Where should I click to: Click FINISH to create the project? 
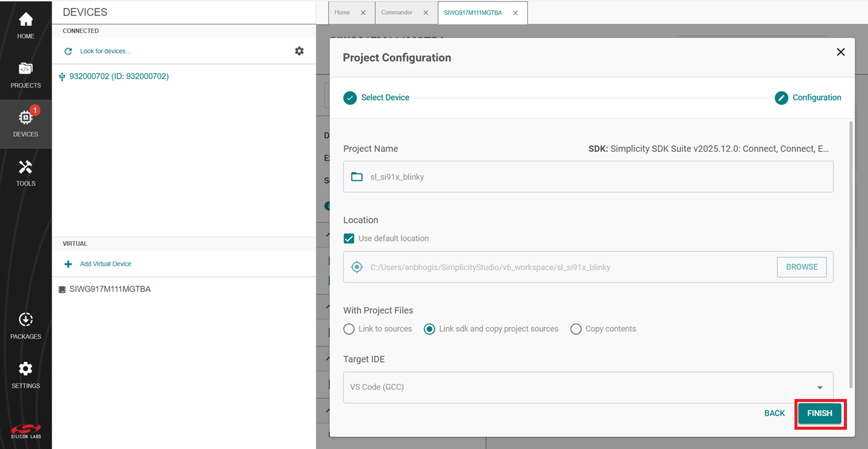[x=820, y=413]
